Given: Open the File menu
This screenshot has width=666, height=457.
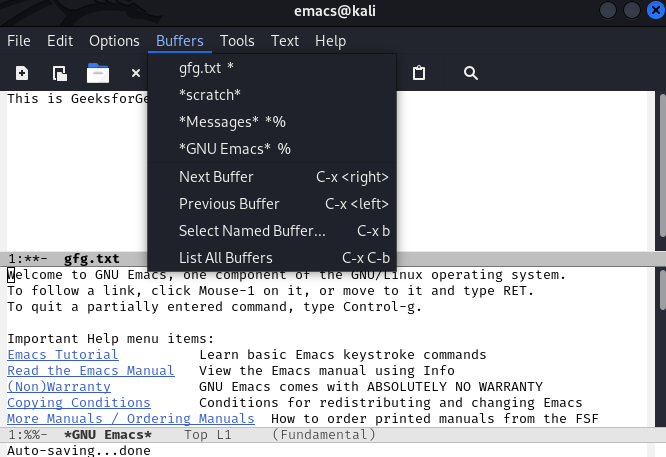Looking at the screenshot, I should point(19,41).
